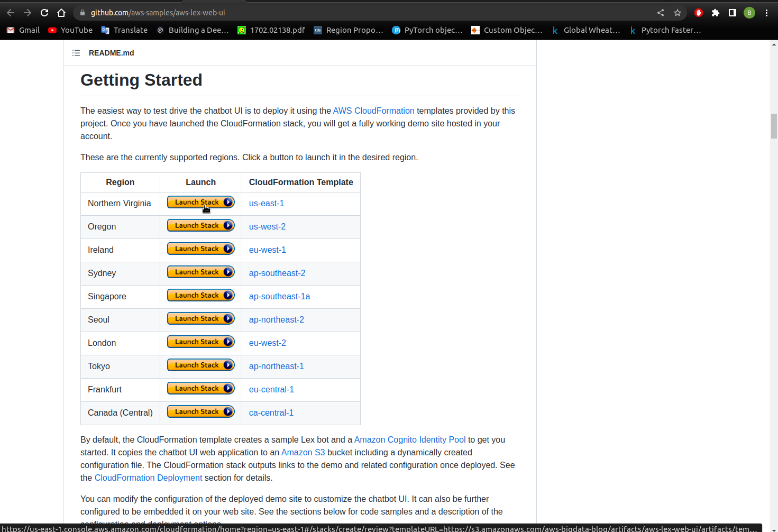Toggle the browser side panel icon
The height and width of the screenshot is (532, 778).
pyautogui.click(x=733, y=13)
